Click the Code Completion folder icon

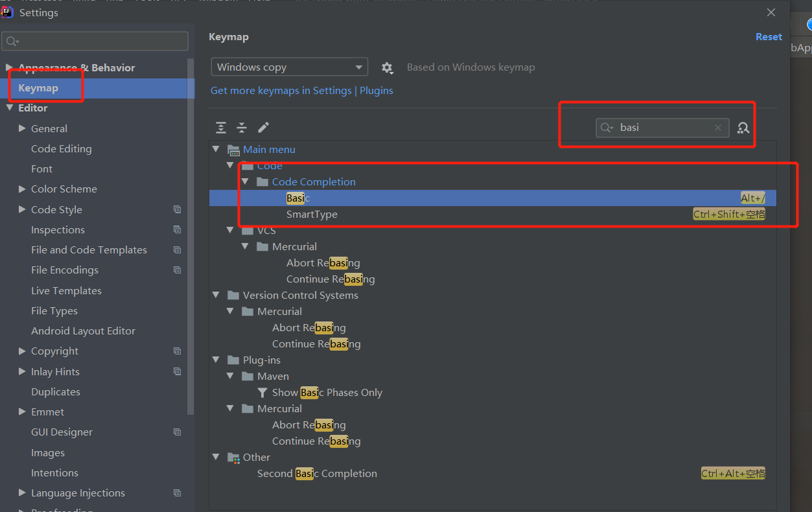pos(262,182)
